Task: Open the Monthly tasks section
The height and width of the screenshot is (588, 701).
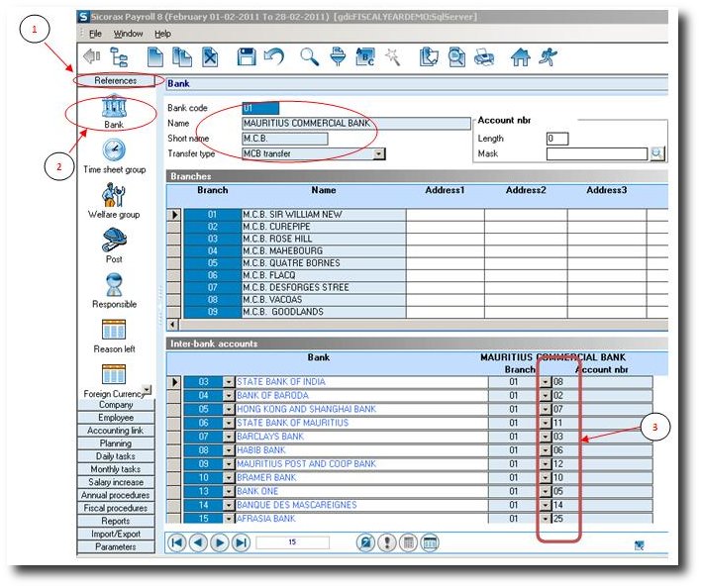Action: click(x=116, y=469)
